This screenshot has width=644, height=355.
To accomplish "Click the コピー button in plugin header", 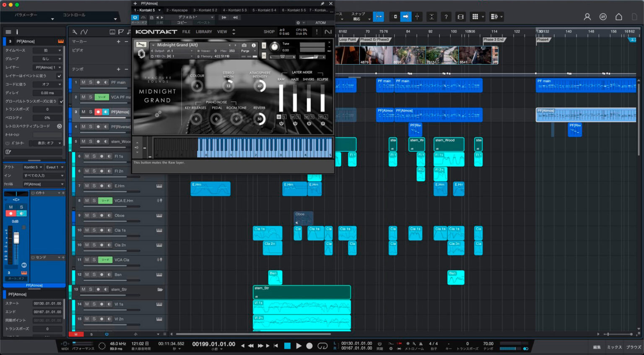I will click(182, 23).
